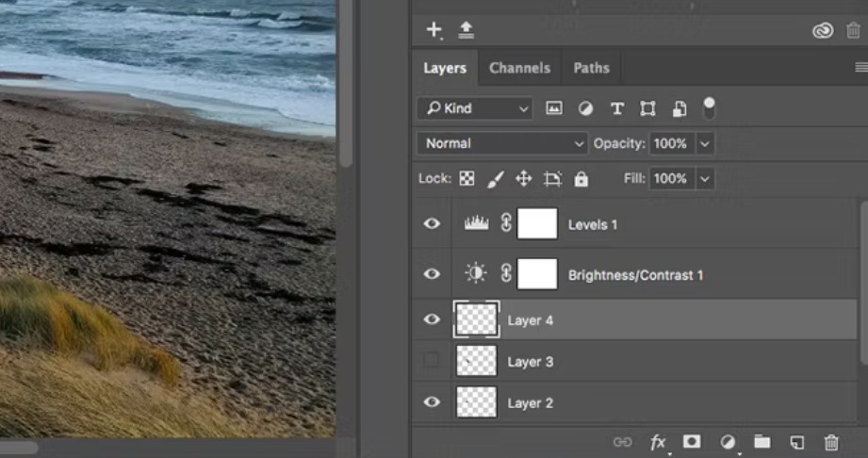This screenshot has width=868, height=458.
Task: Click the Levels 1 layer mask thumbnail
Action: click(537, 224)
